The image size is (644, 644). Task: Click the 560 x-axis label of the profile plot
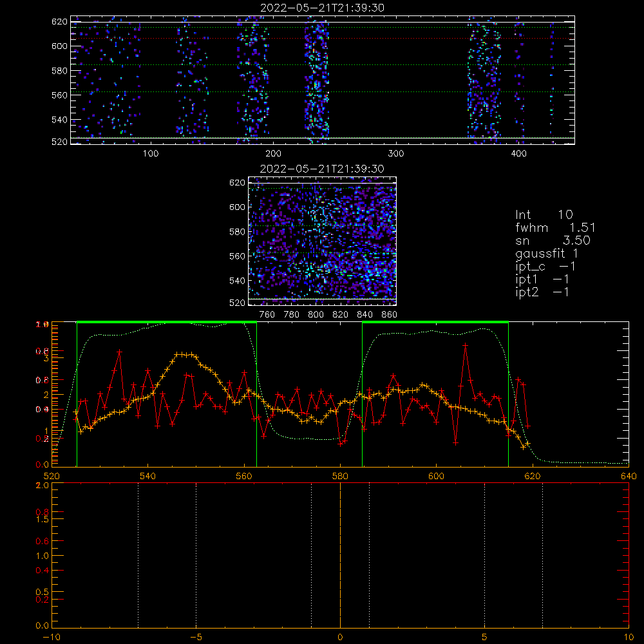244,477
